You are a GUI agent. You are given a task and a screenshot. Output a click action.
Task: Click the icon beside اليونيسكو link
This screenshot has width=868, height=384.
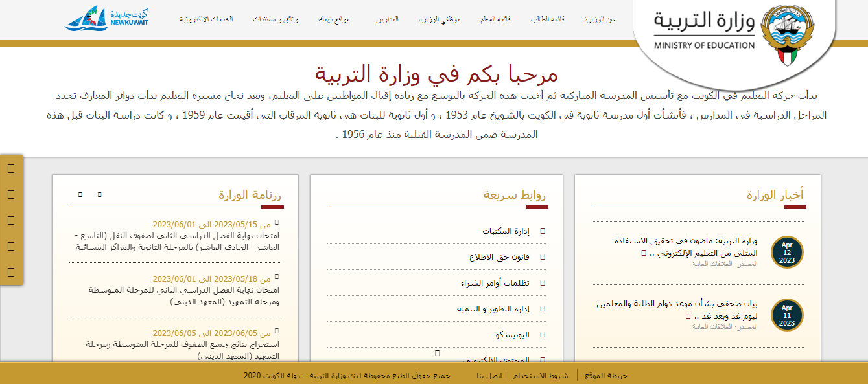tap(543, 335)
